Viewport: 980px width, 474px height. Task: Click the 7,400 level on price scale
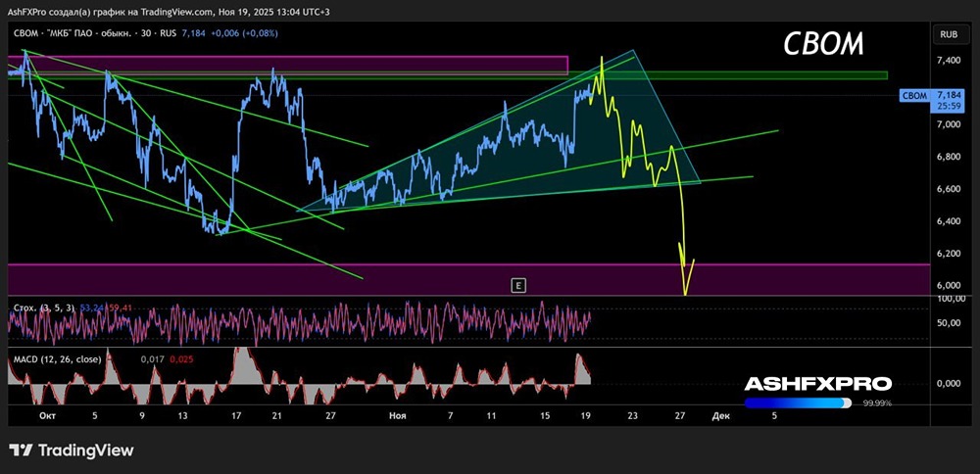947,61
